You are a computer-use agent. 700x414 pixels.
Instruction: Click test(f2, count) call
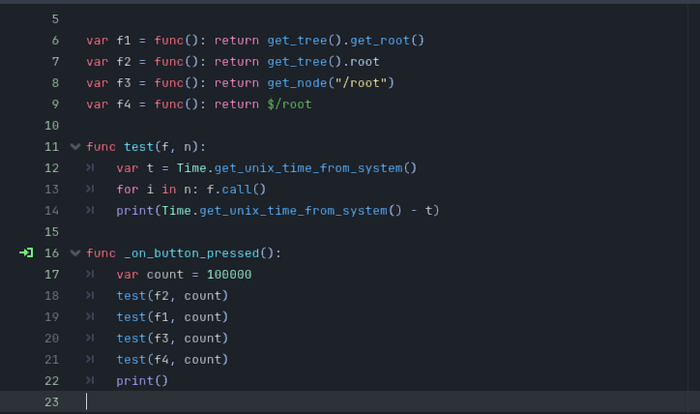pos(172,296)
